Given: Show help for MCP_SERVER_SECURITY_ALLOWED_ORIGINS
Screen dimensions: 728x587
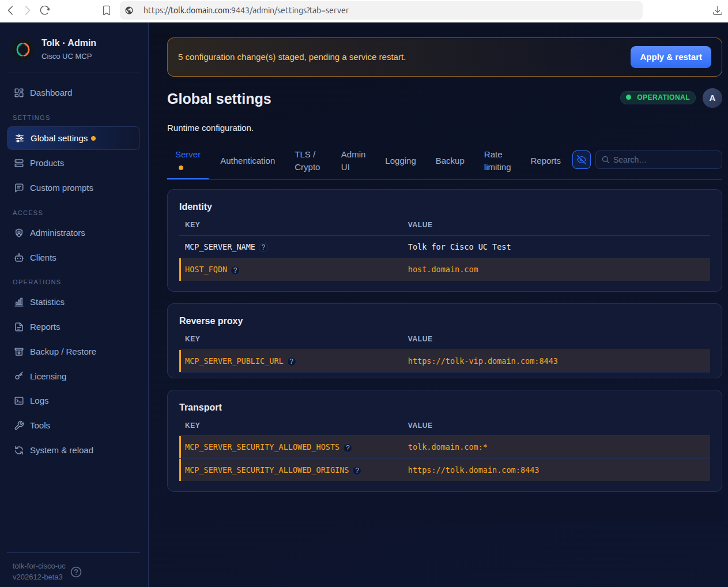Looking at the screenshot, I should click(357, 471).
